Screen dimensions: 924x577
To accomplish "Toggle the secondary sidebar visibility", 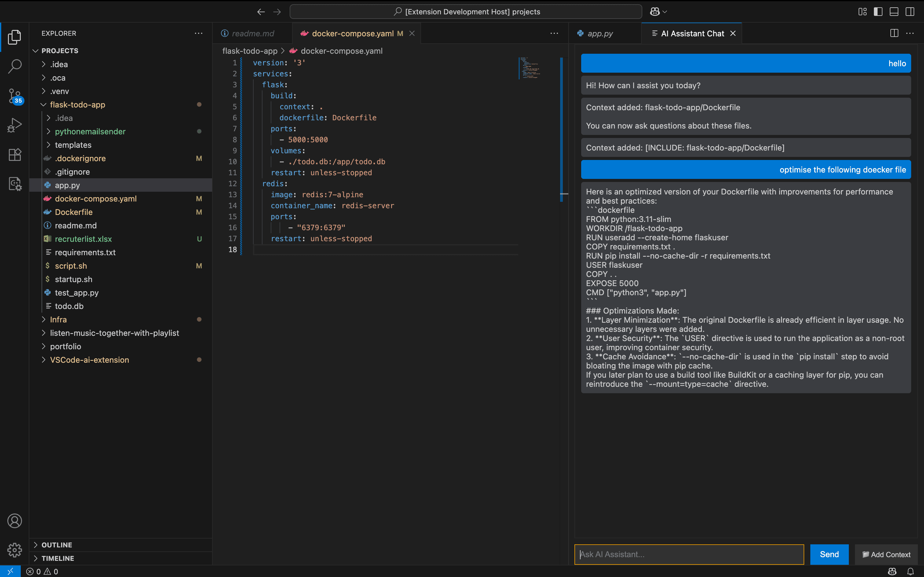I will click(x=910, y=12).
